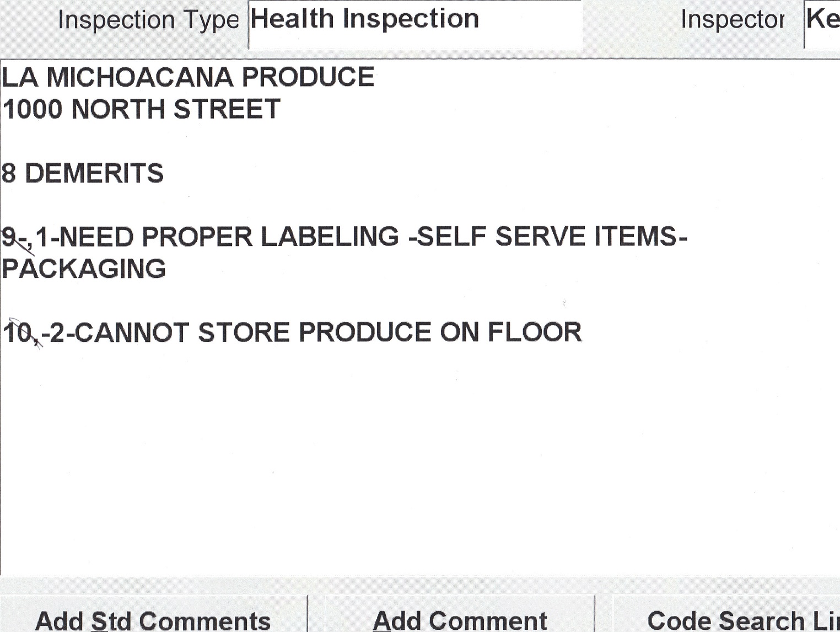Viewport: 840px width, 632px height.
Task: Click the 8 DEMERITS line
Action: 83,173
